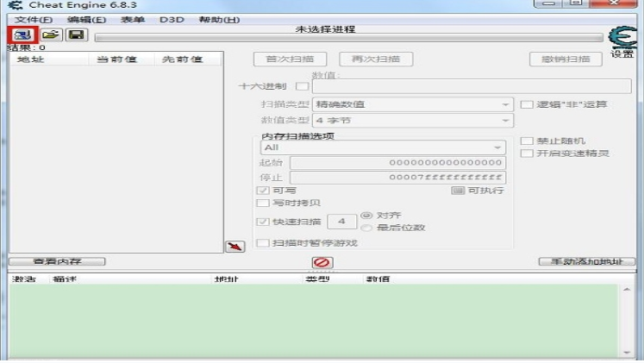644x363 pixels.
Task: Toggle the 写时拷贝 checkbox
Action: (x=263, y=203)
